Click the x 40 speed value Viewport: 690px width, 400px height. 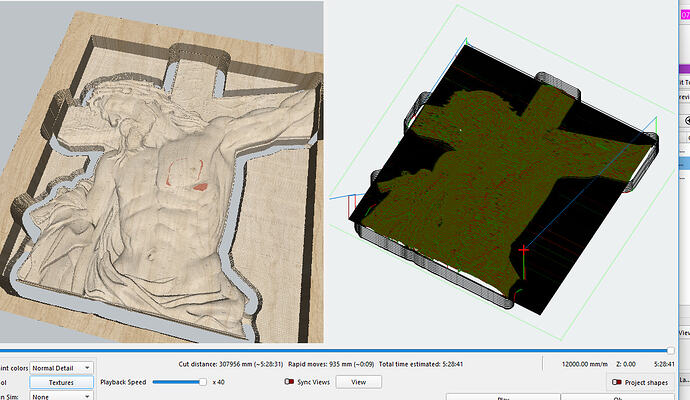coord(219,382)
